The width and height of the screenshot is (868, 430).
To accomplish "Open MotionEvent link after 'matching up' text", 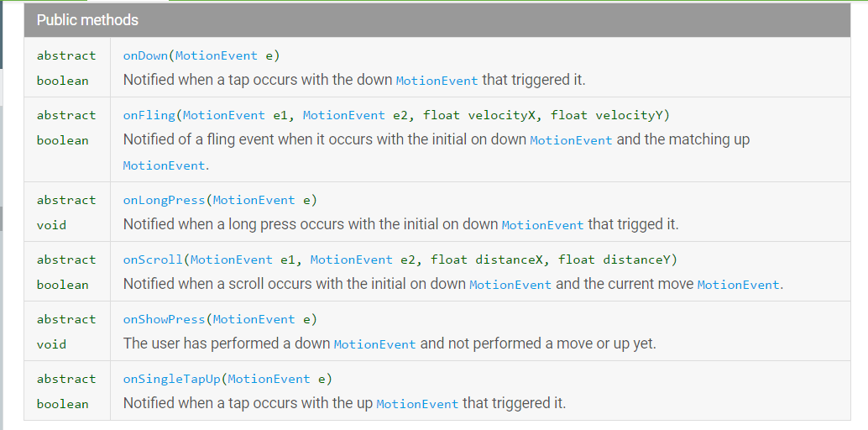I will click(163, 166).
